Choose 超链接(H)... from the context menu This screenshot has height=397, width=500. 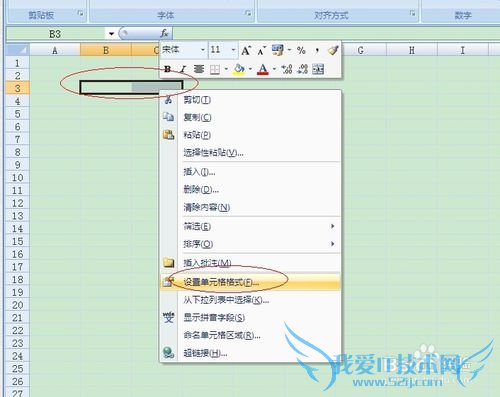(x=251, y=353)
